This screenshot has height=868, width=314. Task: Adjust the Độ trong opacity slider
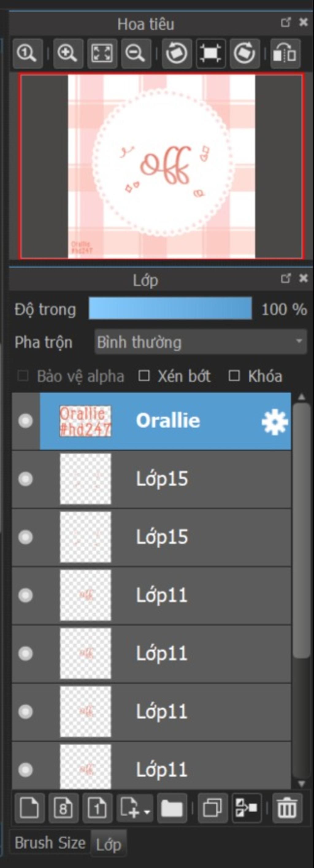(x=170, y=308)
